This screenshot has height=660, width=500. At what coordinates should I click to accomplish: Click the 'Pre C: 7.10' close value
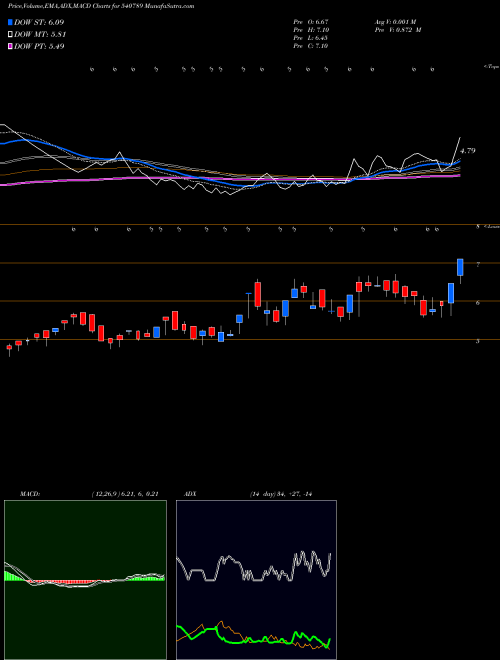[x=311, y=46]
